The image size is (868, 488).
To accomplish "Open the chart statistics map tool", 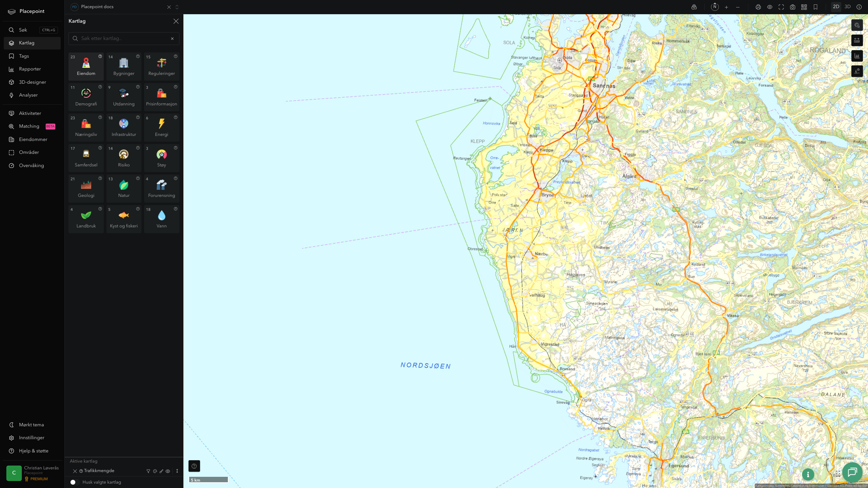I will pyautogui.click(x=857, y=56).
